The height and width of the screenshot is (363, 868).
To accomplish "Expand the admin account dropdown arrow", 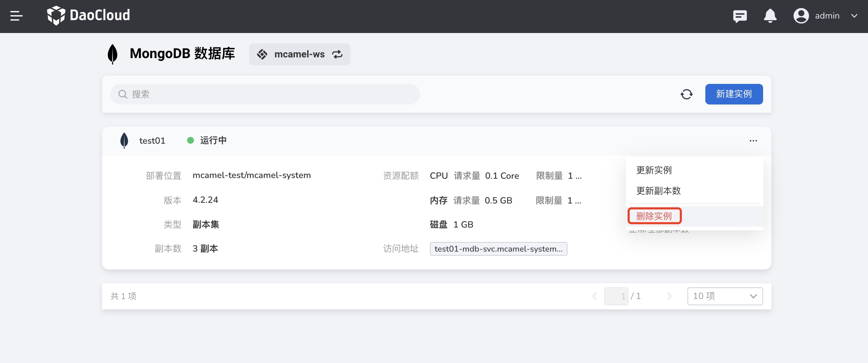I will 854,16.
